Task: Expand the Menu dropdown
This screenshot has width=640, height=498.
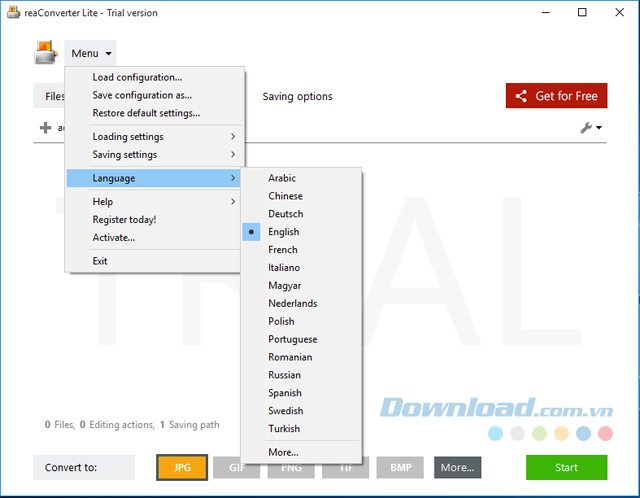Action: (90, 53)
